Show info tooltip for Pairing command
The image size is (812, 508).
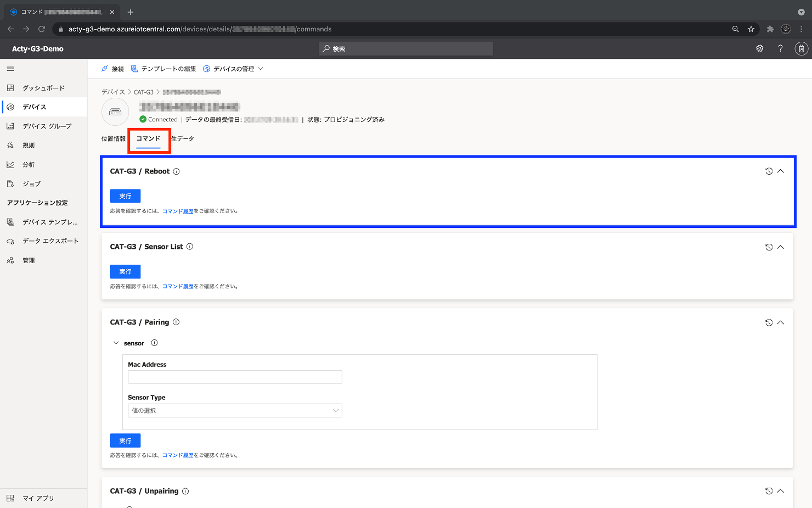click(176, 322)
